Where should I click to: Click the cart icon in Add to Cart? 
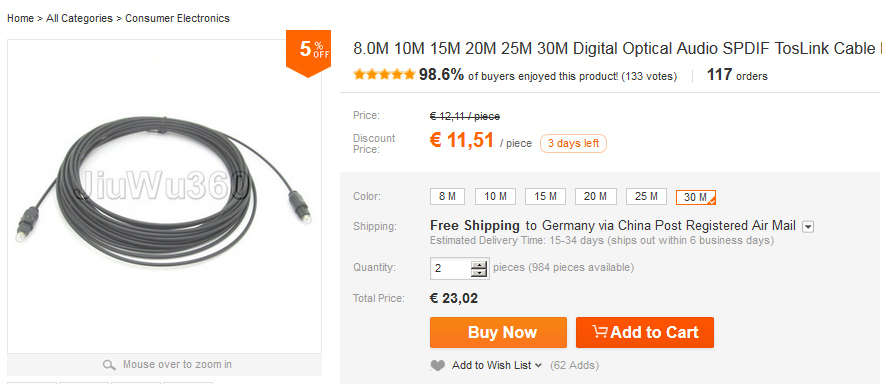coord(600,332)
